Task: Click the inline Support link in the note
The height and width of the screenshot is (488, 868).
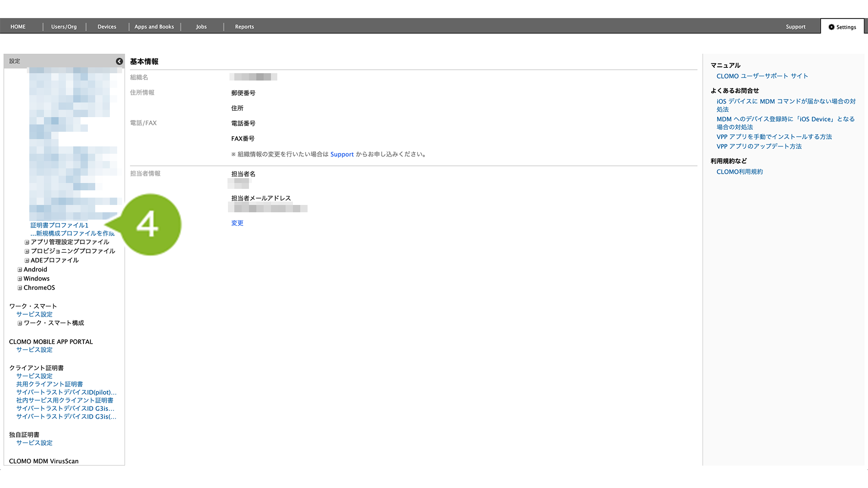Action: 342,154
